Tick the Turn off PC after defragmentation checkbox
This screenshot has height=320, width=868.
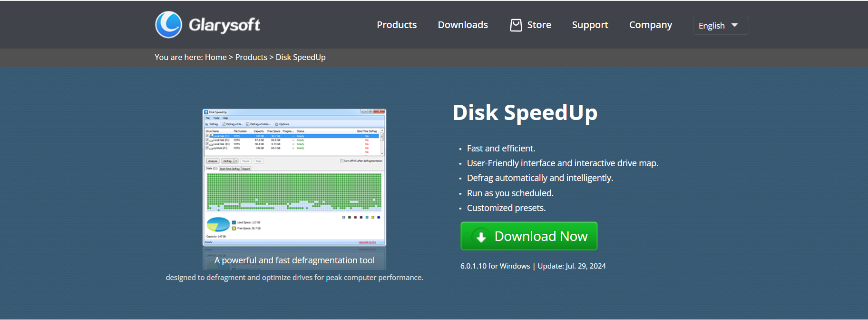coord(341,161)
